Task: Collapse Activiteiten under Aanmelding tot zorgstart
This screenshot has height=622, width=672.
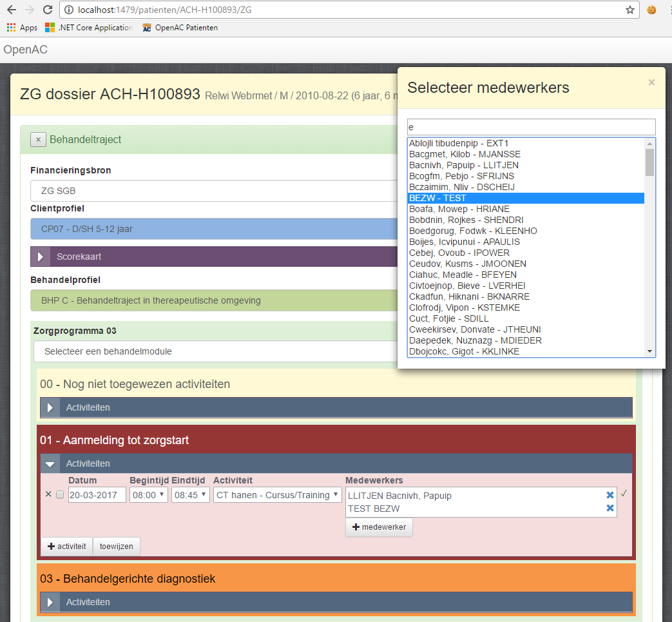Action: coord(50,463)
